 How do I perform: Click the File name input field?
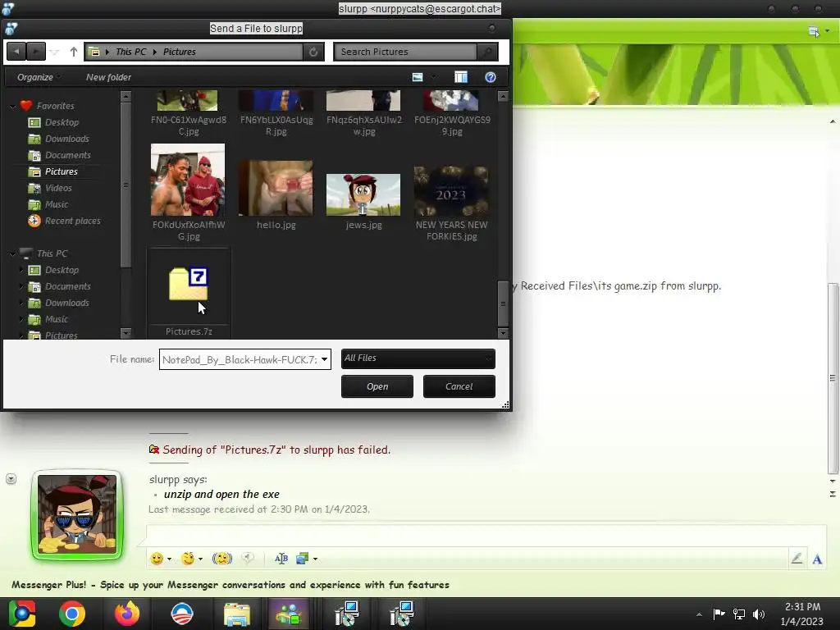point(239,359)
